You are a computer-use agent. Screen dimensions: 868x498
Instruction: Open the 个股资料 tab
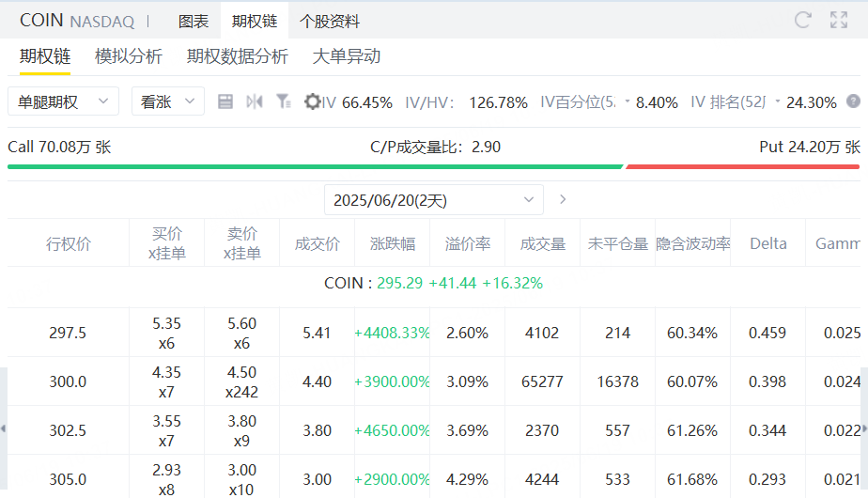330,21
